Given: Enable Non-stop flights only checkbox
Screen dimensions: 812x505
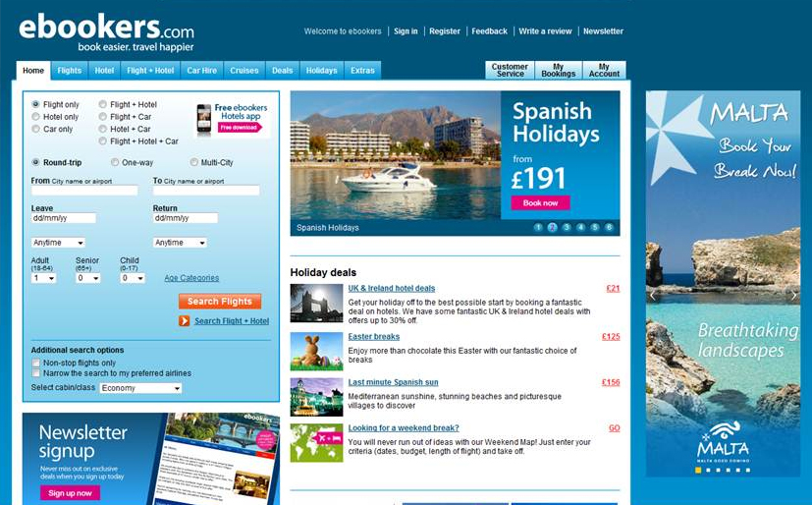Looking at the screenshot, I should tap(36, 363).
